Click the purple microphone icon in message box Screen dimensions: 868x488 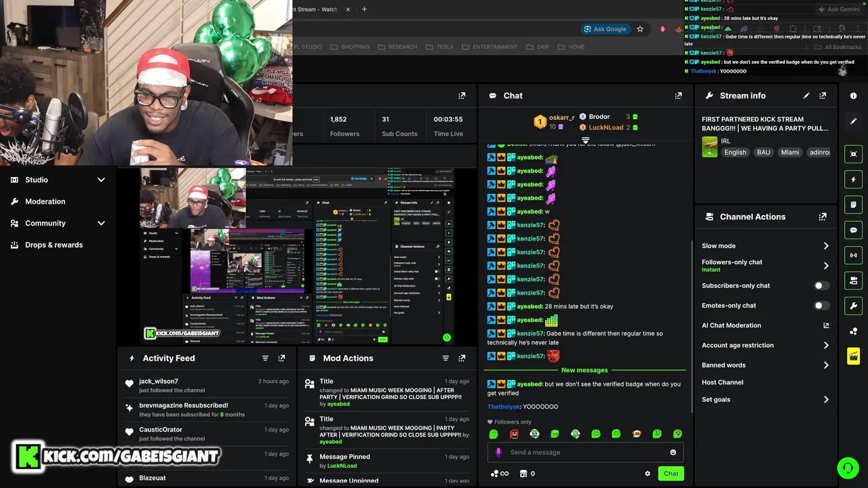click(x=498, y=452)
